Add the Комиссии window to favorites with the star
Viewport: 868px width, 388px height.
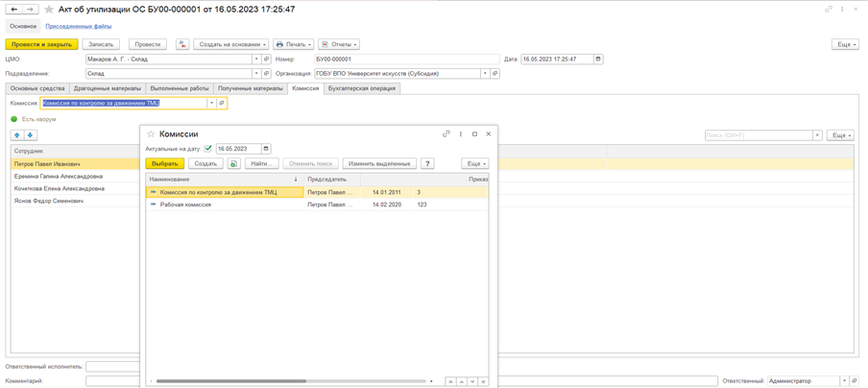click(151, 133)
